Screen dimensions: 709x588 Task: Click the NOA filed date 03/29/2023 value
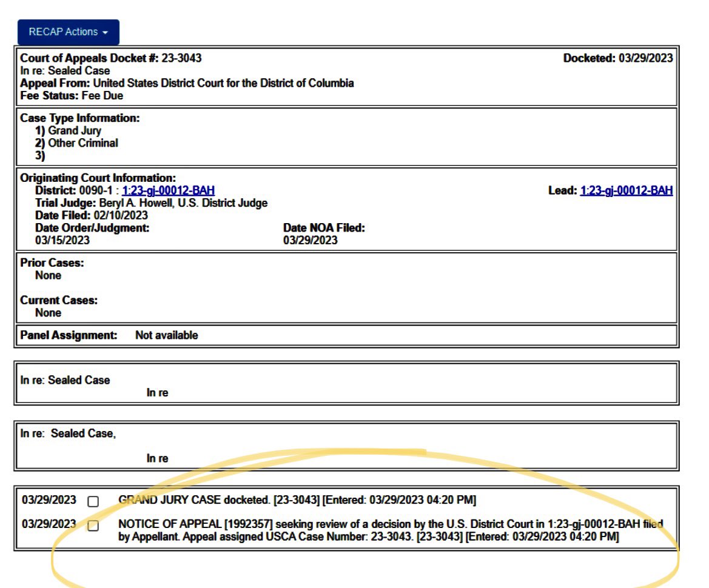click(x=311, y=240)
